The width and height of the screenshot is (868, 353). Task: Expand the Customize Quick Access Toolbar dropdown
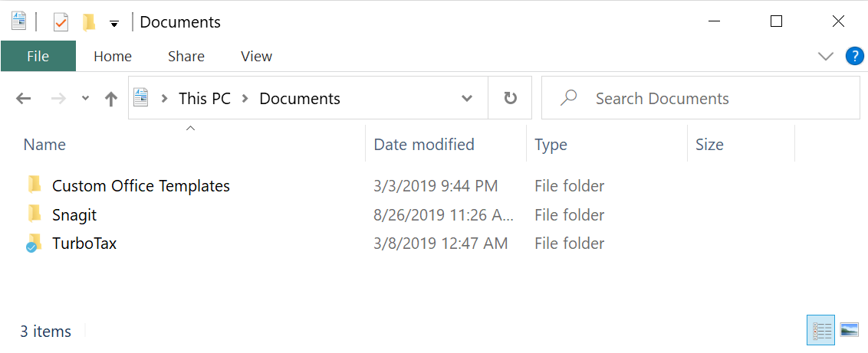pos(114,24)
